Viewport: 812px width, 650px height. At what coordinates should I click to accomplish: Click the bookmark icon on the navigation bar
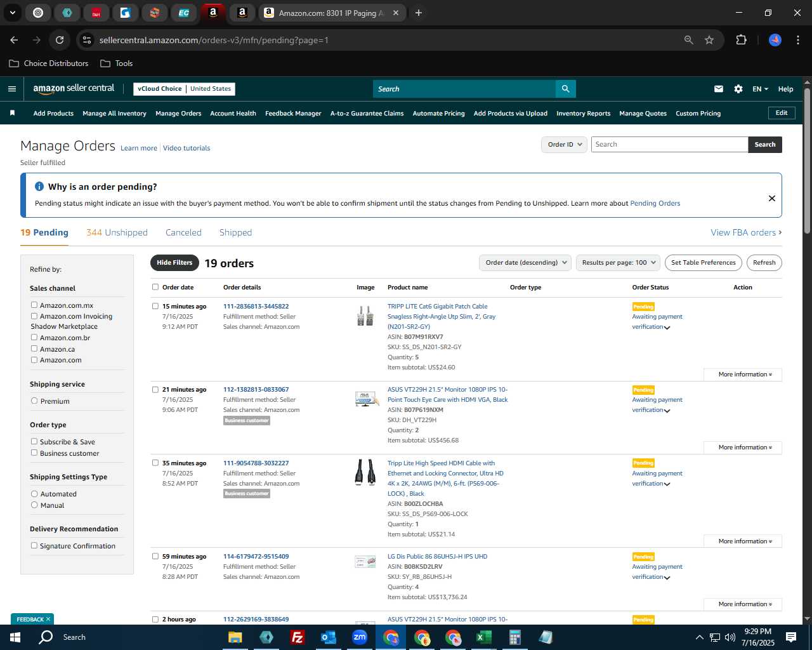[x=12, y=113]
